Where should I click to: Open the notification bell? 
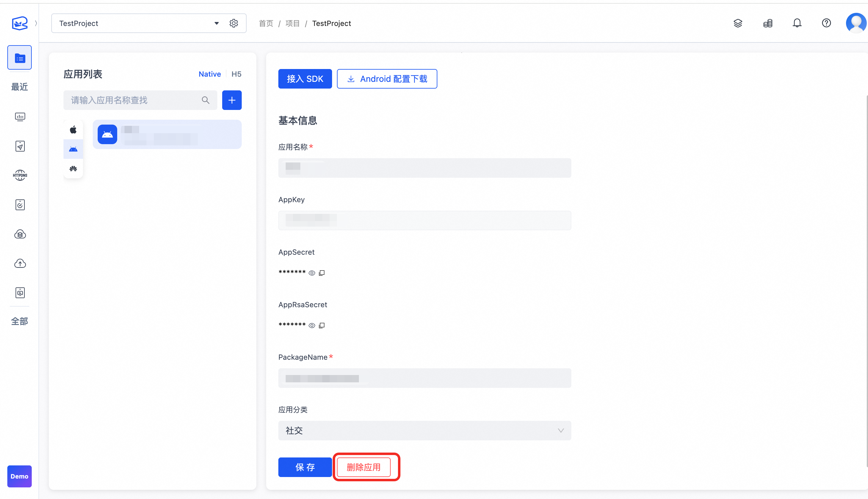[797, 23]
